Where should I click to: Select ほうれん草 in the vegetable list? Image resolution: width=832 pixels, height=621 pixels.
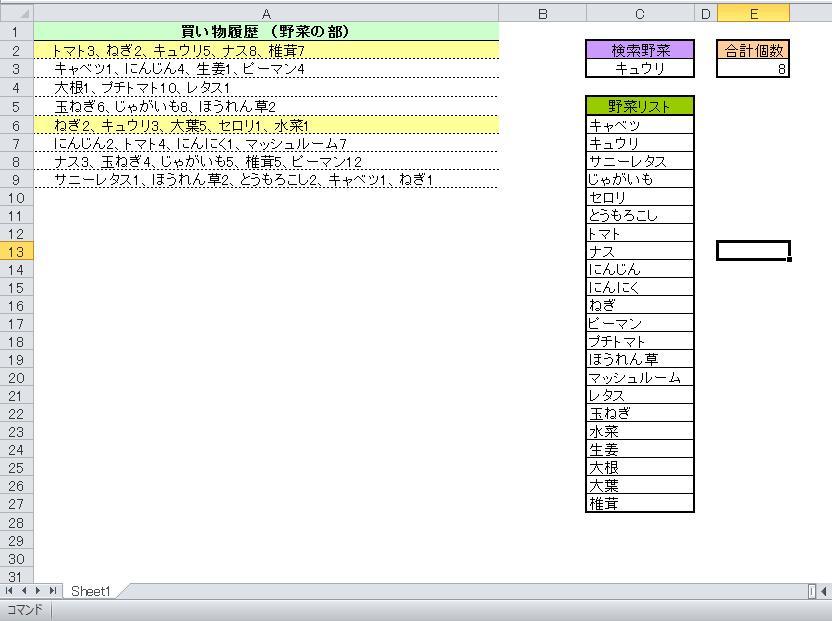640,359
